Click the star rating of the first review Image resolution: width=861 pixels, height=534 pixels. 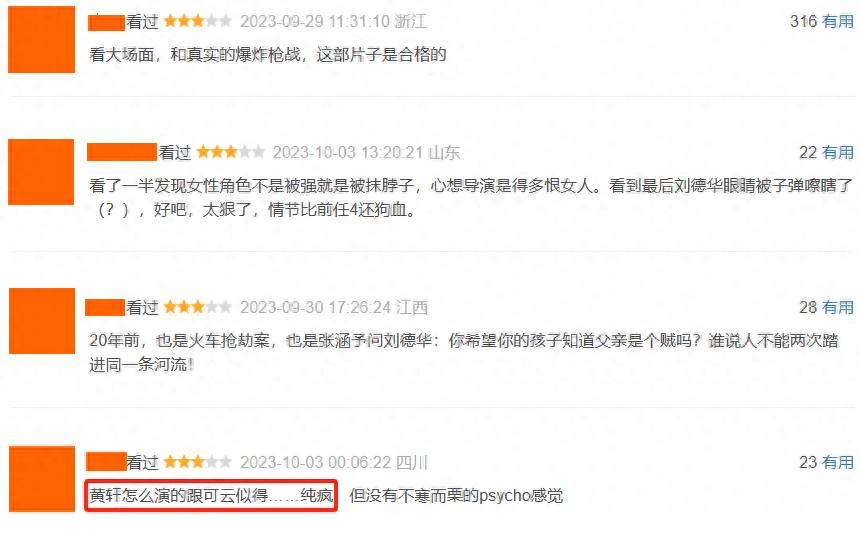pyautogui.click(x=198, y=21)
